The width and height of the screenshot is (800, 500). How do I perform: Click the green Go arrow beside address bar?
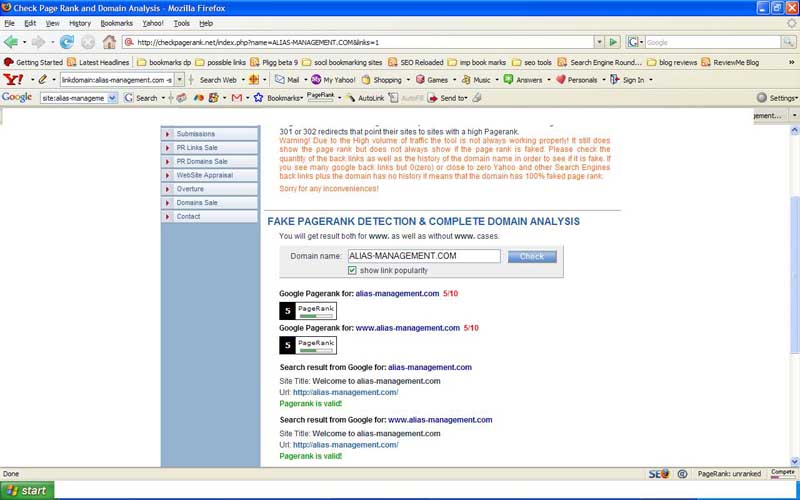point(613,42)
